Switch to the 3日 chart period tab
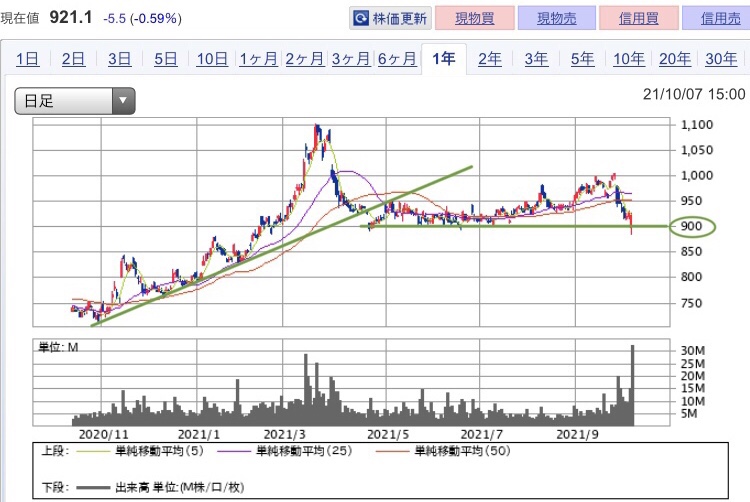750x502 pixels. 120,59
